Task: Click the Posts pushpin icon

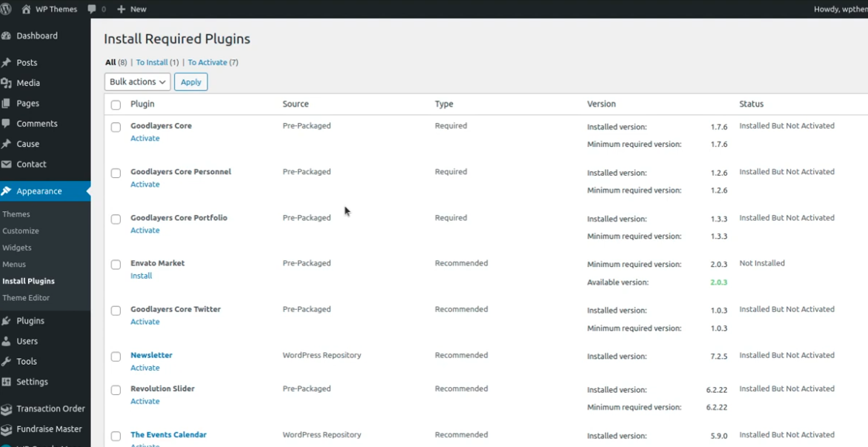Action: tap(7, 63)
